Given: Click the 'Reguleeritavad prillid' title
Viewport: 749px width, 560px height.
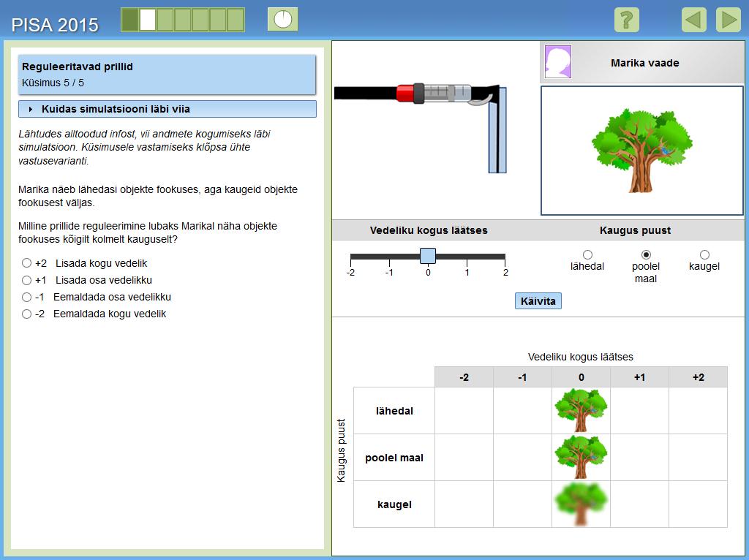Looking at the screenshot, I should click(x=78, y=67).
